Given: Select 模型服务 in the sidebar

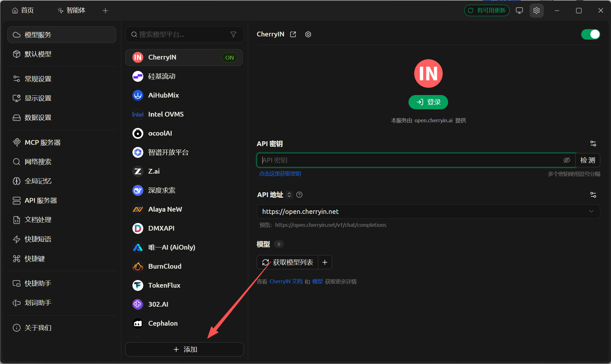Looking at the screenshot, I should 62,35.
